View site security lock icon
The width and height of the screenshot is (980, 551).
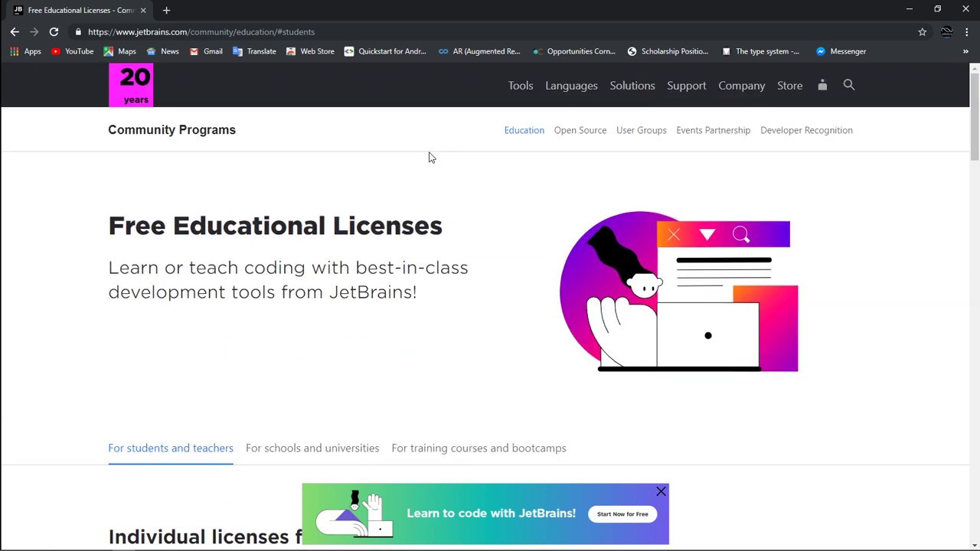[x=78, y=32]
